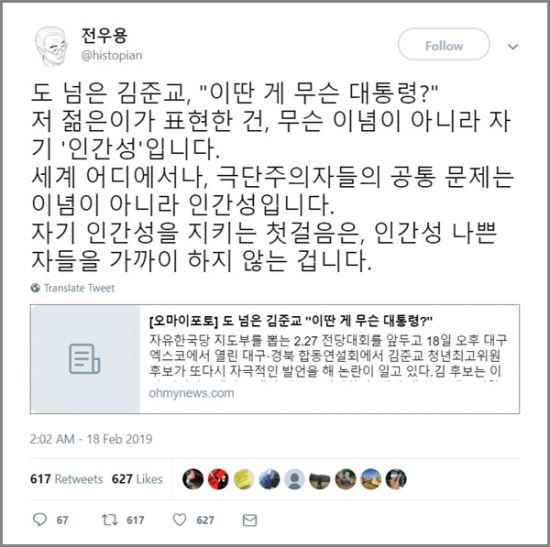Share tweet via envelope message icon

[x=250, y=520]
